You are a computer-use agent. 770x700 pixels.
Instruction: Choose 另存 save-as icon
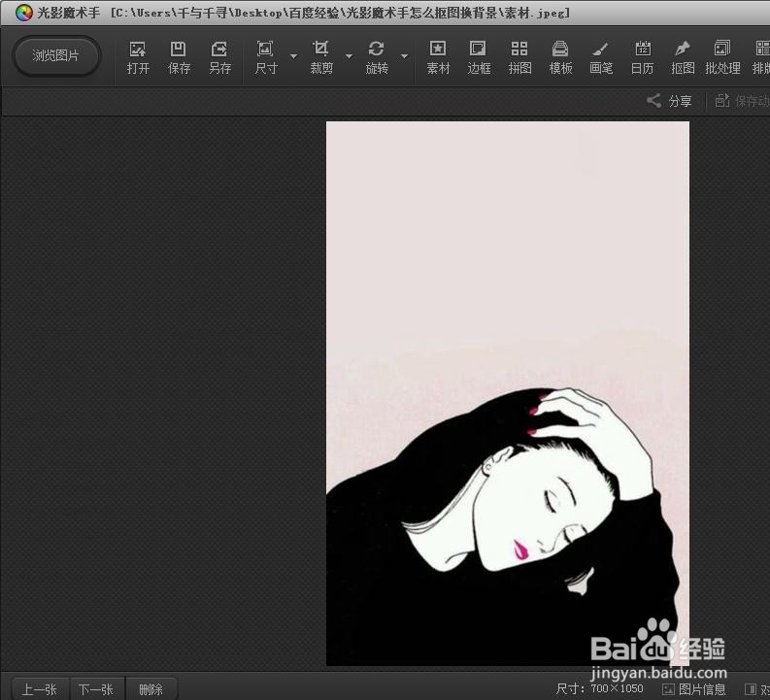[219, 57]
